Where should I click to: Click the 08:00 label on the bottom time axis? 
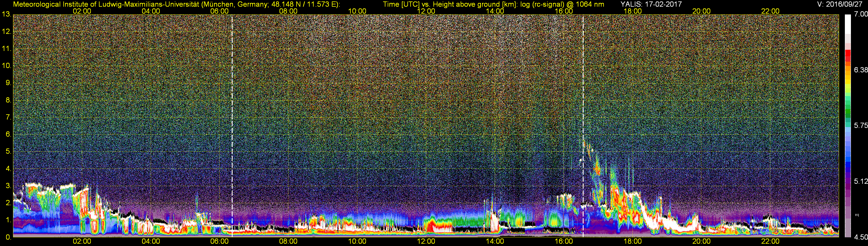pos(288,241)
